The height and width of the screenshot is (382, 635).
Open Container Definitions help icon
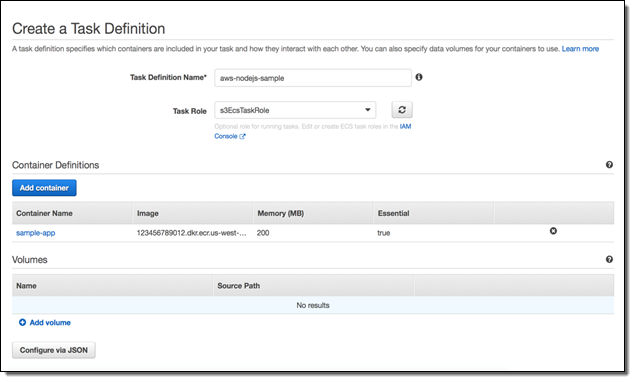609,164
